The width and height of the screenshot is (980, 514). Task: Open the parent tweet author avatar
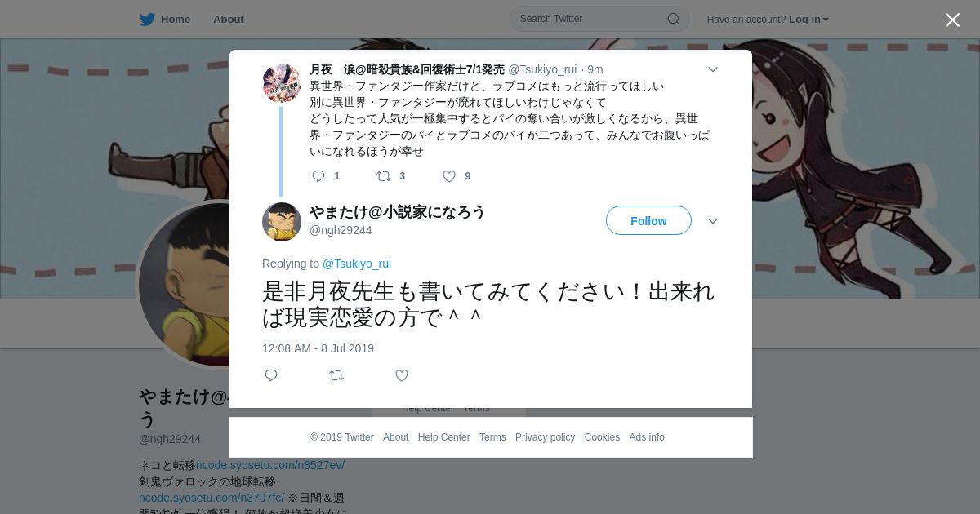(x=282, y=83)
